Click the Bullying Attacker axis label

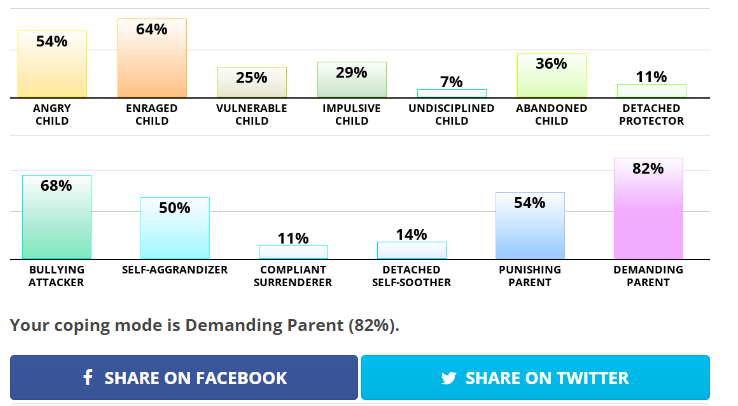[57, 276]
